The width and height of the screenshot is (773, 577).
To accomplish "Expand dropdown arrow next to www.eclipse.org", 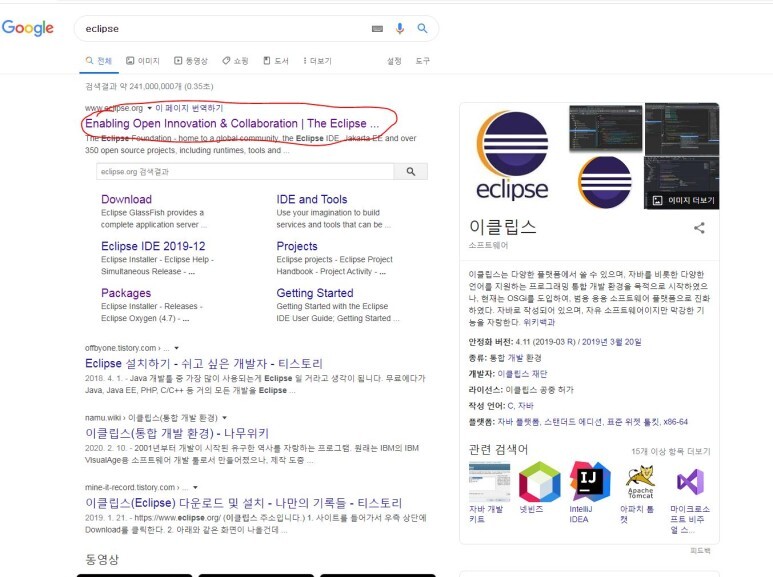I will pos(149,108).
